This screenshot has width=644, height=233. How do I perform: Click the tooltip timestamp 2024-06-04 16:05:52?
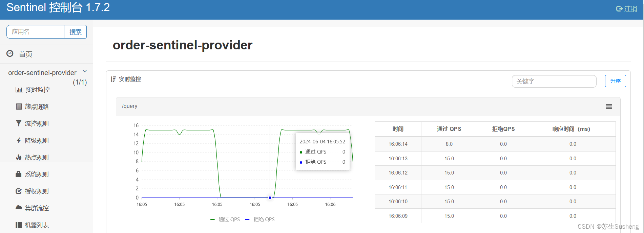pos(323,142)
